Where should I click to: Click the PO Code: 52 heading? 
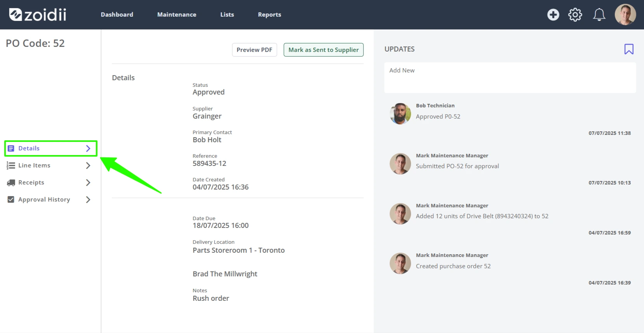pyautogui.click(x=35, y=43)
